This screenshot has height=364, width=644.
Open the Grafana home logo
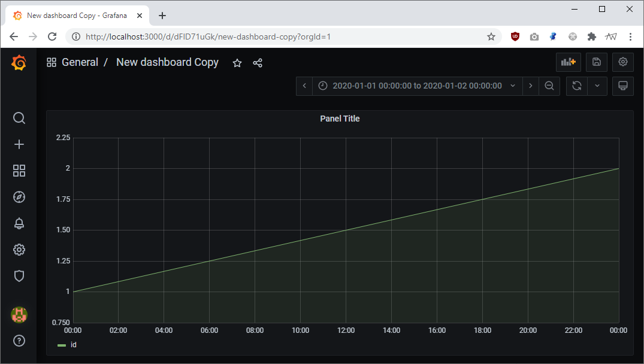[19, 63]
